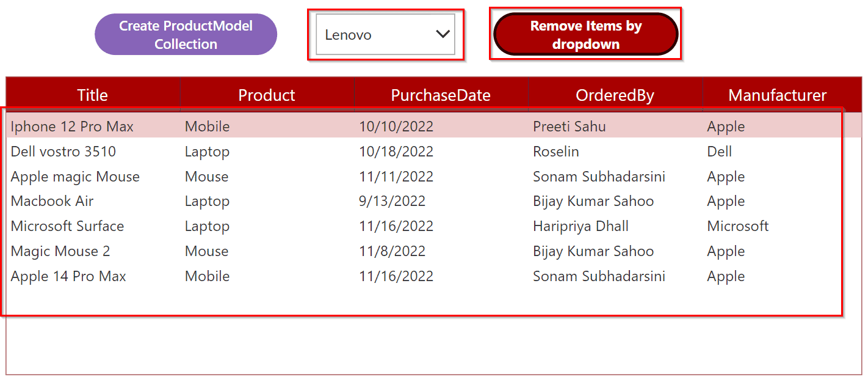
Task: Click the 9/13/2022 purchase date cell
Action: (392, 201)
